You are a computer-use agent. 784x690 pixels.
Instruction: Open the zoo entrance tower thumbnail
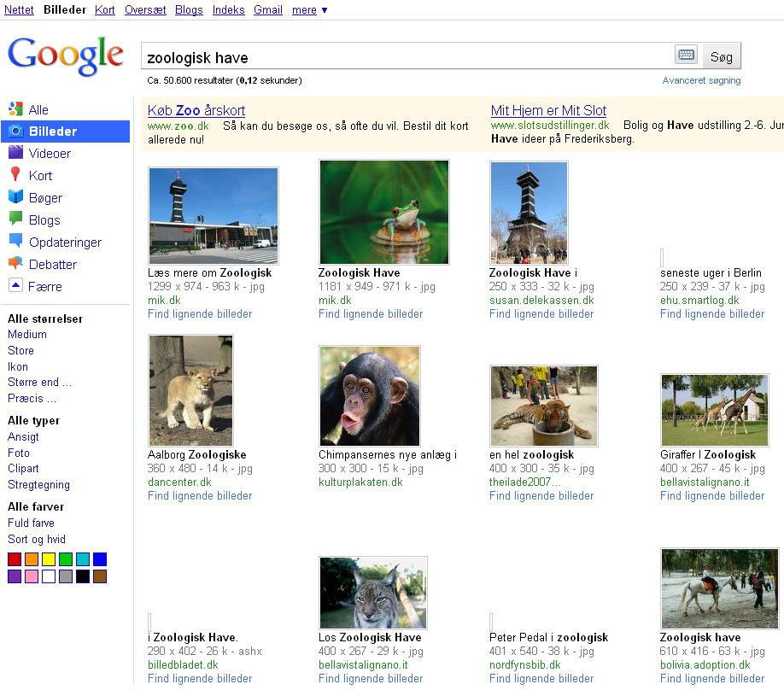pos(214,215)
